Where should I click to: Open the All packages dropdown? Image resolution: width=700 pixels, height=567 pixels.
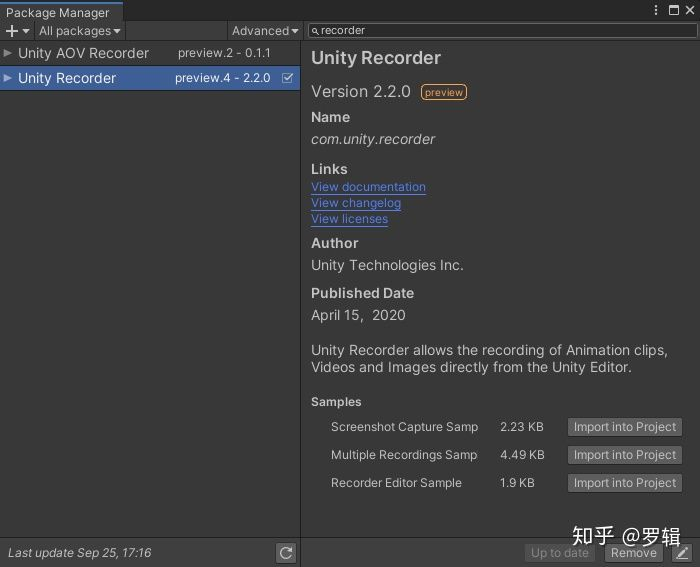[x=79, y=31]
